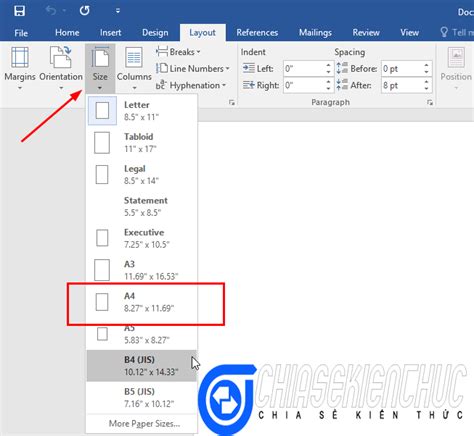Open the File tab
The height and width of the screenshot is (436, 474).
21,33
